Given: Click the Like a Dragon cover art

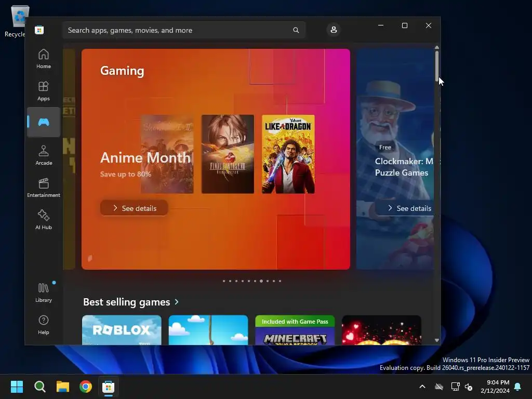Looking at the screenshot, I should point(288,154).
